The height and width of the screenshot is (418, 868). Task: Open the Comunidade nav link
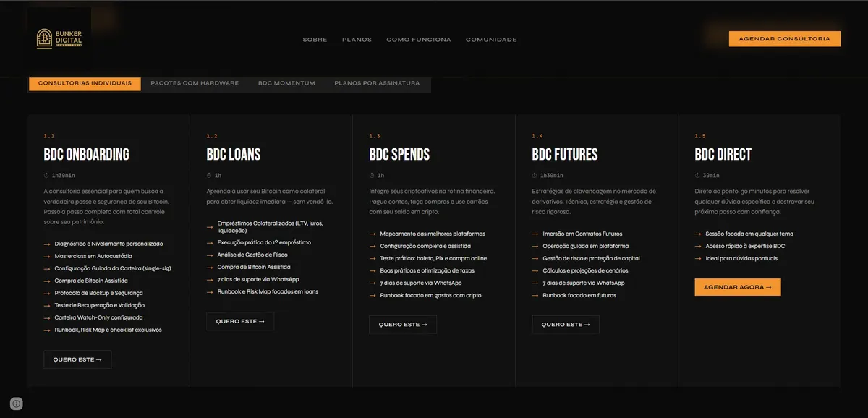pyautogui.click(x=491, y=40)
